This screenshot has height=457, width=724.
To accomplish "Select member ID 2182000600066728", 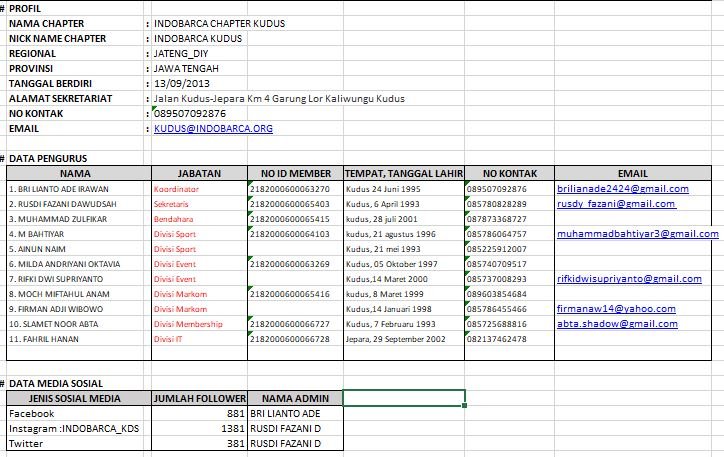I will click(296, 338).
